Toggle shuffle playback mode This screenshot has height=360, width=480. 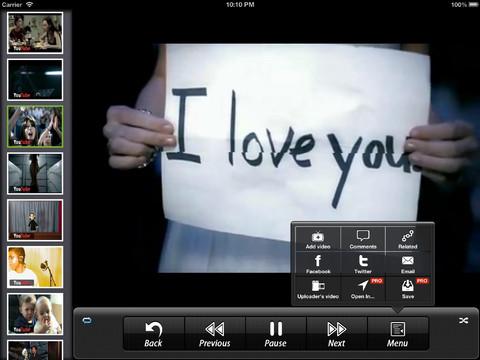pyautogui.click(x=463, y=321)
